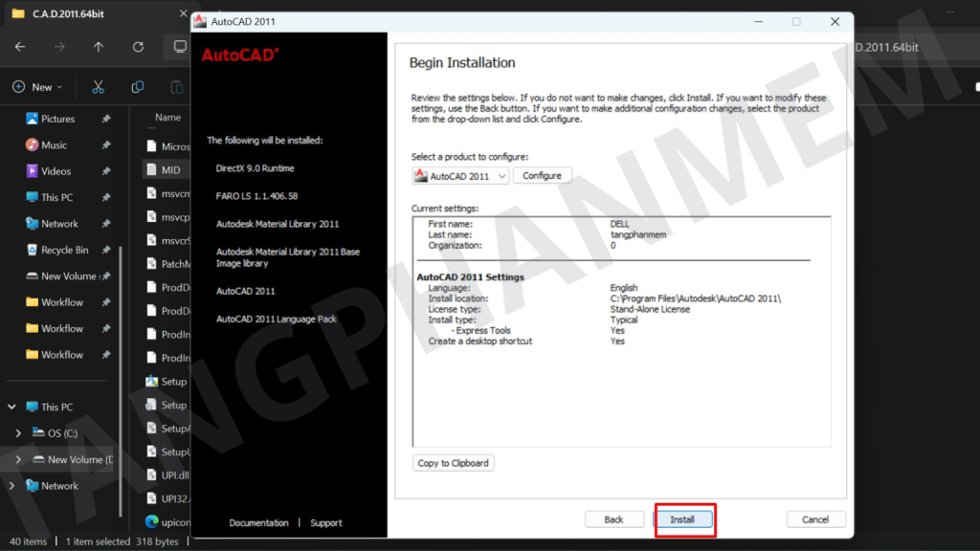Image resolution: width=980 pixels, height=551 pixels.
Task: Open the Documentation link
Action: (x=258, y=523)
